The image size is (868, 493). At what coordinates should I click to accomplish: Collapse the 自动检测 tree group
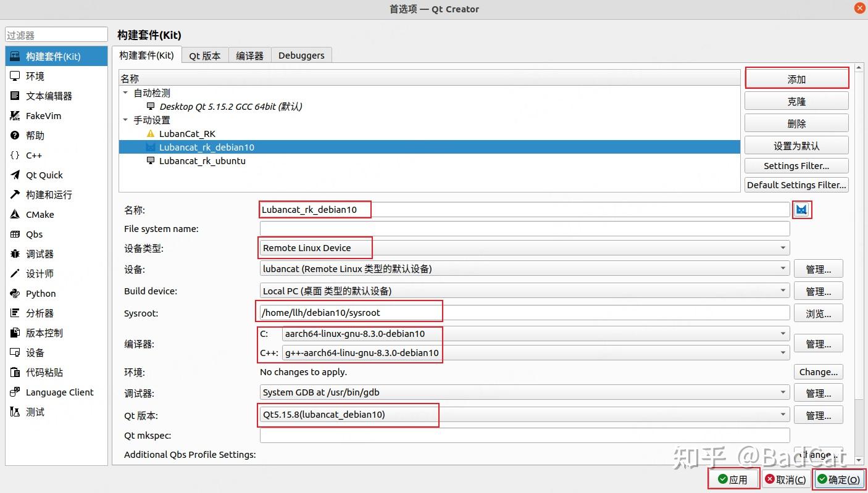coord(126,93)
